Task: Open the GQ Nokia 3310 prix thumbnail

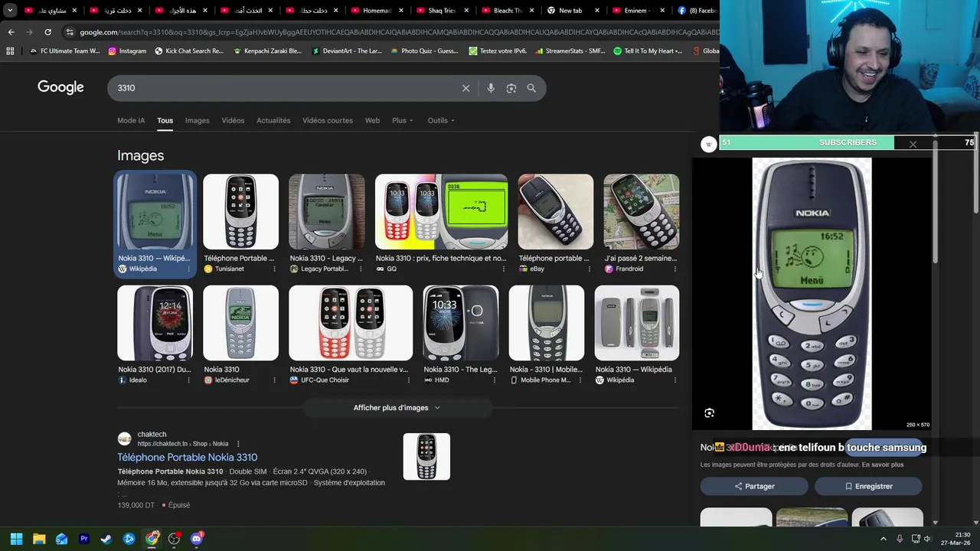Action: coord(441,212)
